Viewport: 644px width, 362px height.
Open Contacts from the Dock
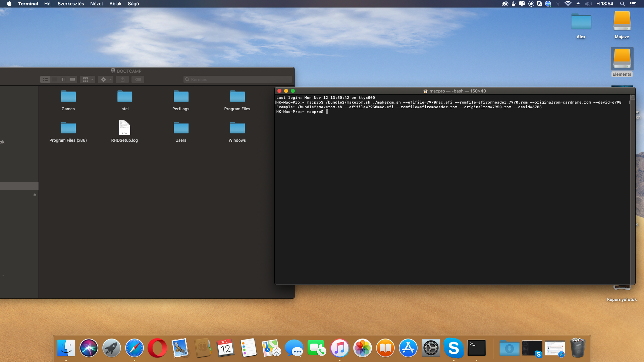pos(203,348)
